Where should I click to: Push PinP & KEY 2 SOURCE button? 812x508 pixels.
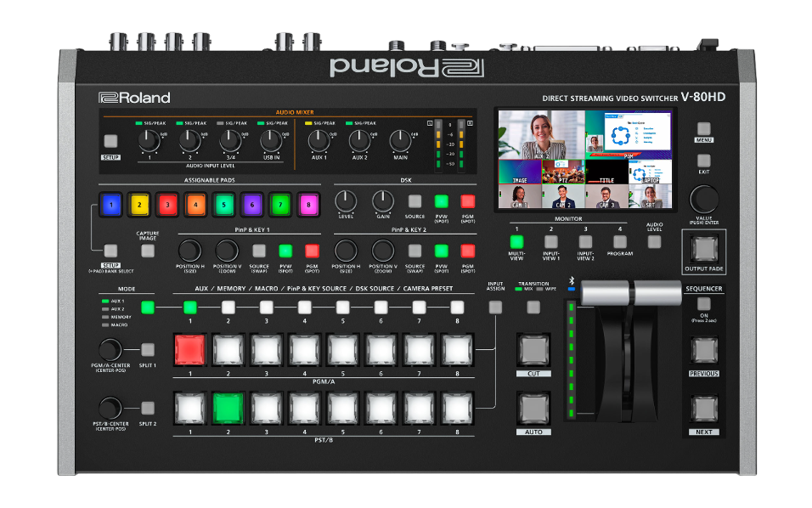tap(414, 251)
